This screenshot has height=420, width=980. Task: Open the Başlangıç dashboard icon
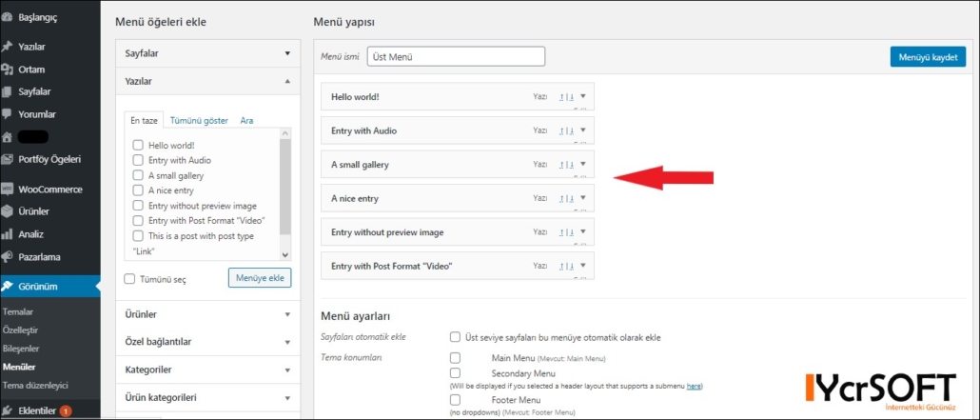coord(7,17)
